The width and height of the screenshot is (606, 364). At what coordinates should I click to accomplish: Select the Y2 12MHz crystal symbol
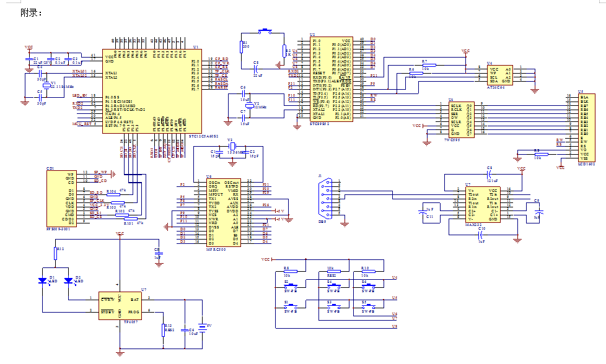click(249, 105)
